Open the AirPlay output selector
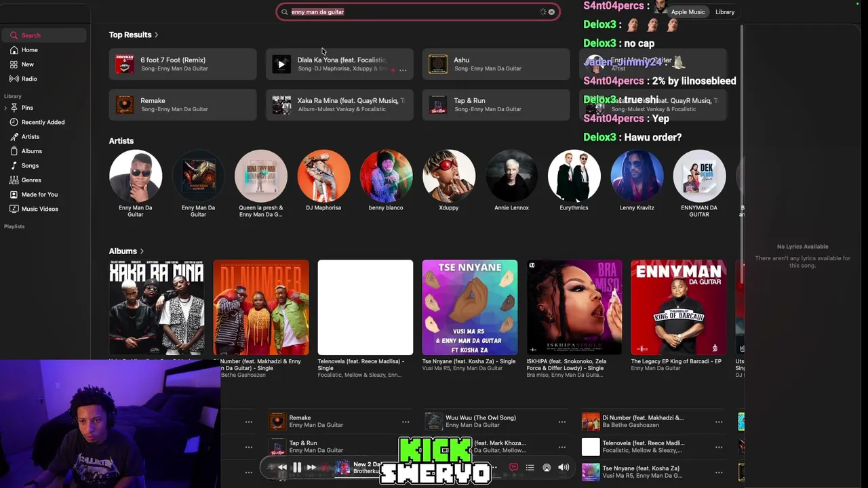The width and height of the screenshot is (868, 488). (547, 467)
